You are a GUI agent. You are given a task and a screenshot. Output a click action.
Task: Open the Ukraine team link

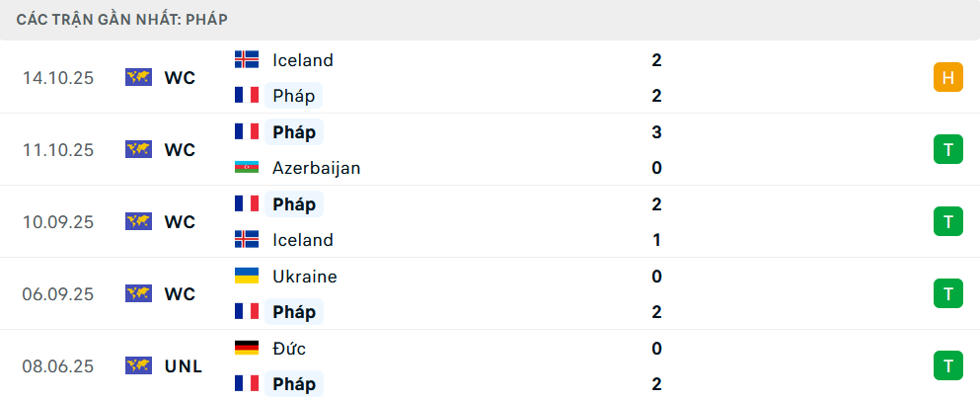tap(304, 277)
